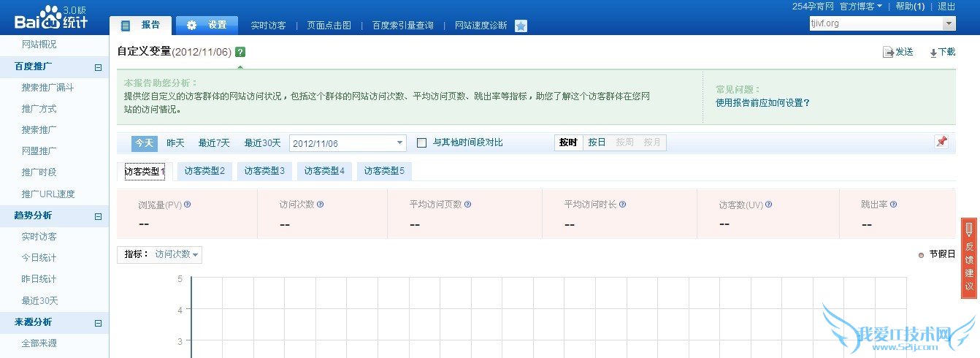Click help icon next to 平均访问时长
Image resolution: width=980 pixels, height=358 pixels.
pyautogui.click(x=622, y=205)
